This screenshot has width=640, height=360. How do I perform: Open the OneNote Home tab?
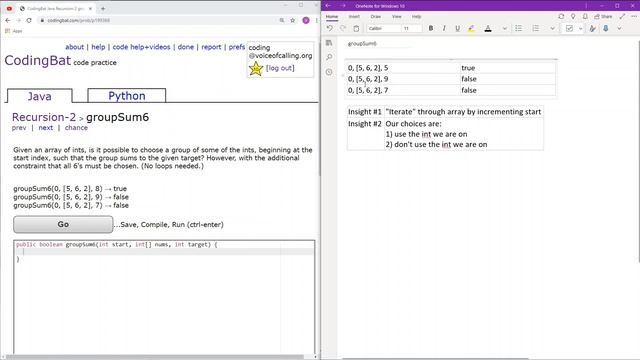(332, 17)
